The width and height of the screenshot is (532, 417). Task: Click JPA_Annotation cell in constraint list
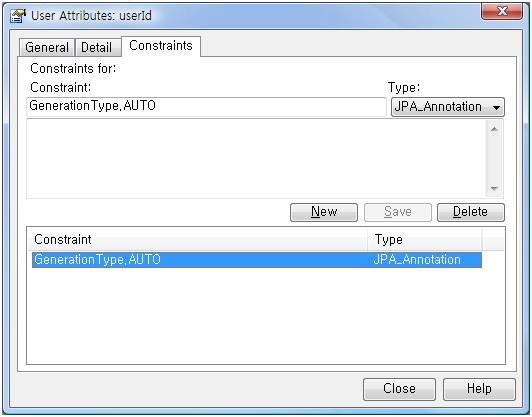tap(417, 260)
